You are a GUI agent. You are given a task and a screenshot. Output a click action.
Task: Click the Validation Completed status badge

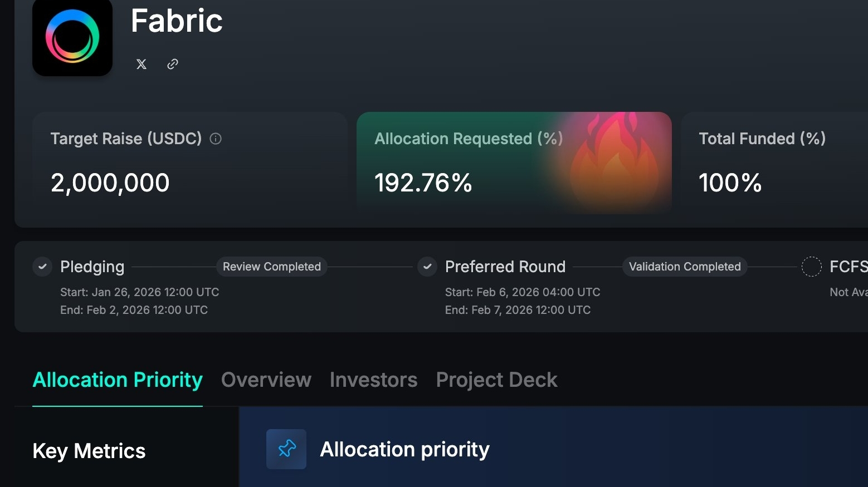685,267
